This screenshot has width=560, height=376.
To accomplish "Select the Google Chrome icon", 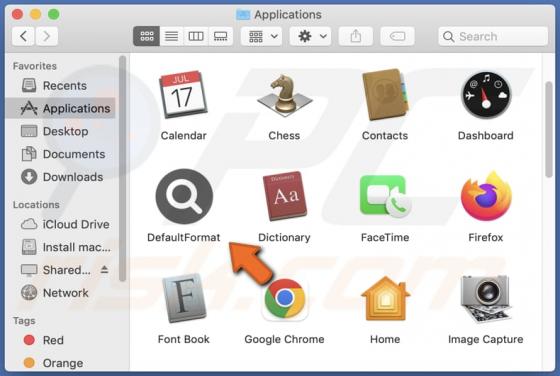I will (x=285, y=299).
